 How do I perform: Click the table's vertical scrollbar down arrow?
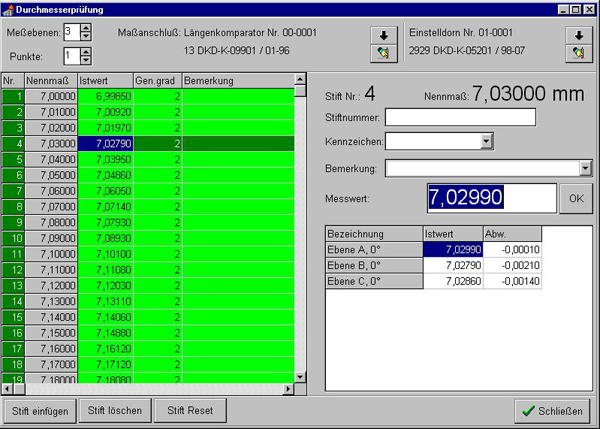pyautogui.click(x=300, y=377)
